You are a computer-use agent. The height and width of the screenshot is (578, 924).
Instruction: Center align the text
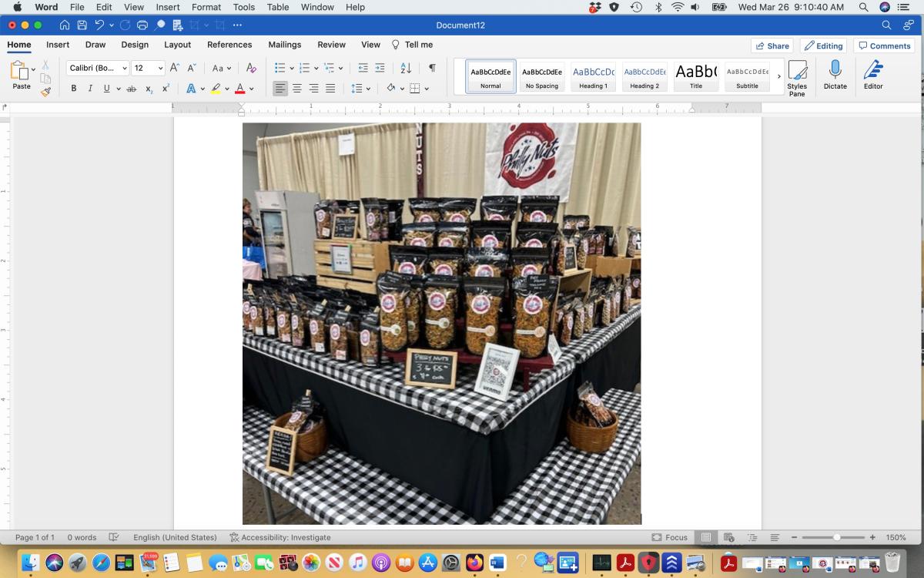(x=297, y=89)
